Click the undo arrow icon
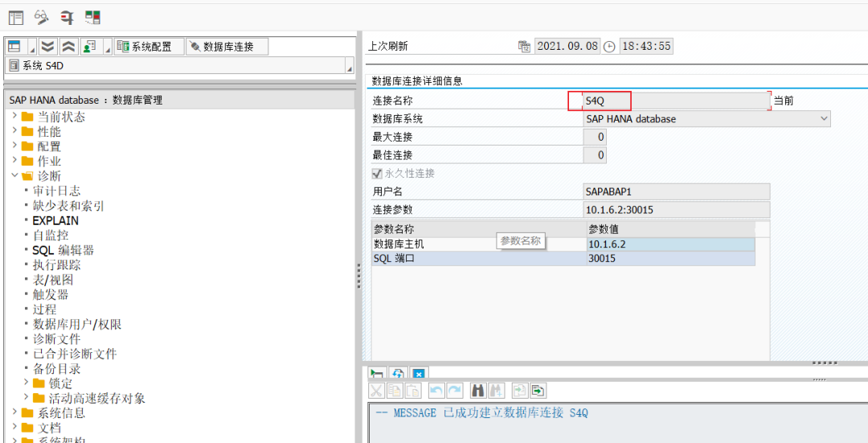The image size is (868, 443). pos(436,391)
